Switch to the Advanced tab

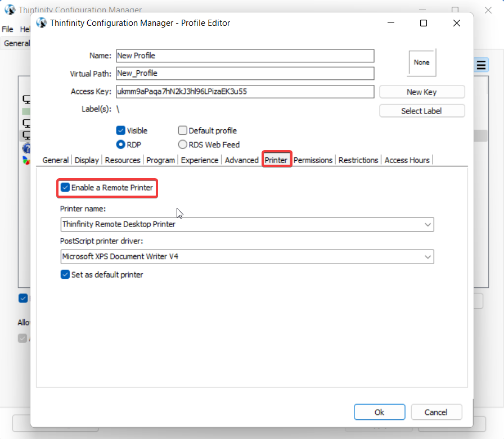click(x=241, y=160)
